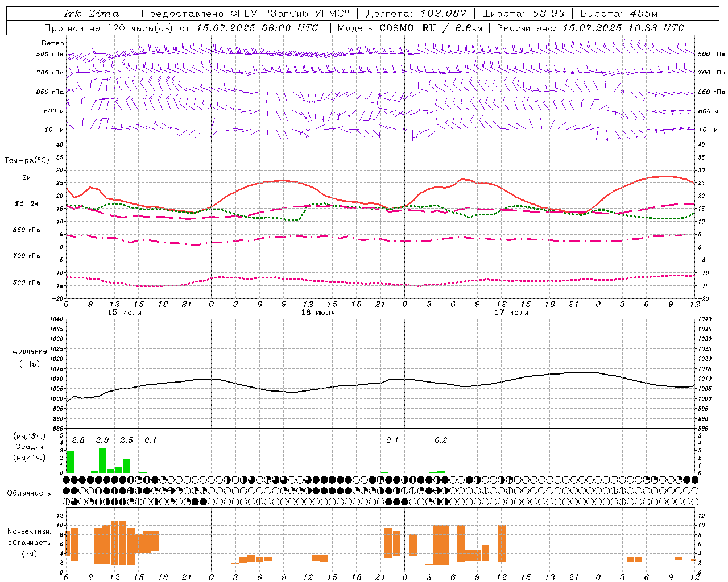Click the Высота: 485м value
728x582 pixels.
point(619,14)
